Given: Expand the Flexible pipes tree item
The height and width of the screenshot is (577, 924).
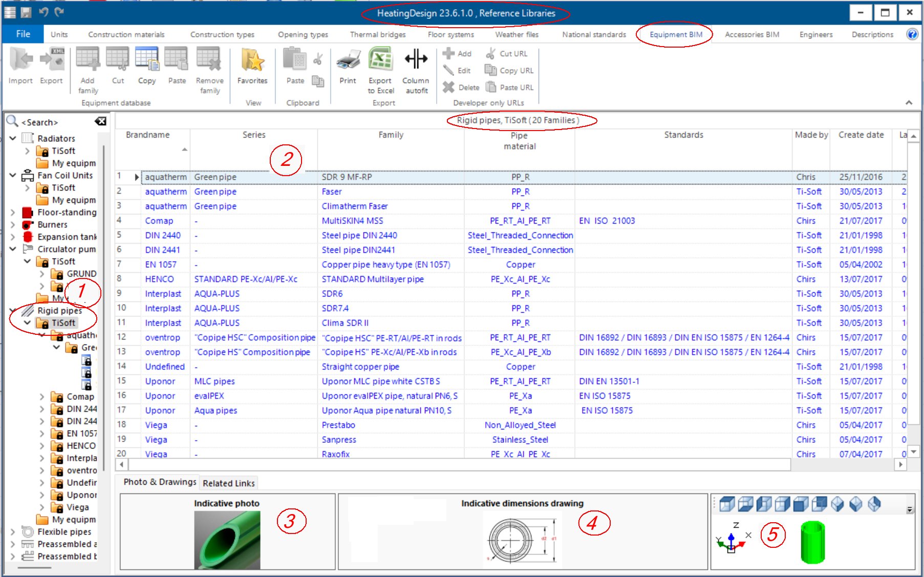Looking at the screenshot, I should (12, 531).
